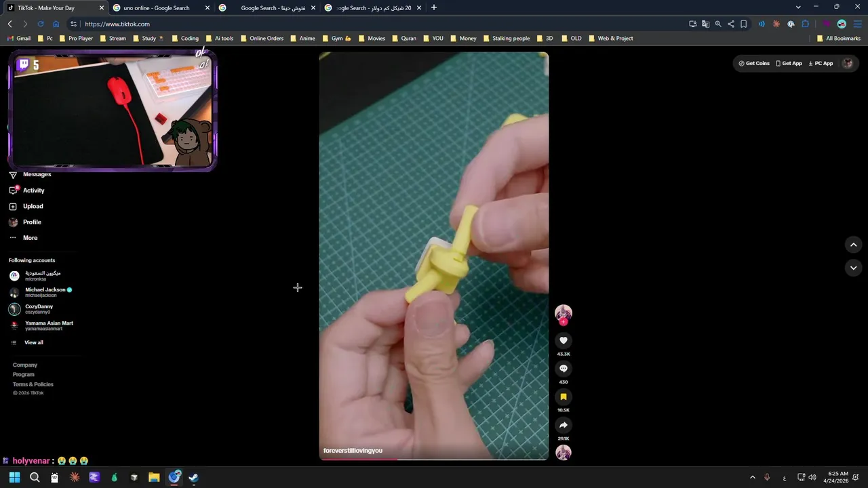Click the Get App button
This screenshot has height=488, width=868.
click(x=789, y=63)
